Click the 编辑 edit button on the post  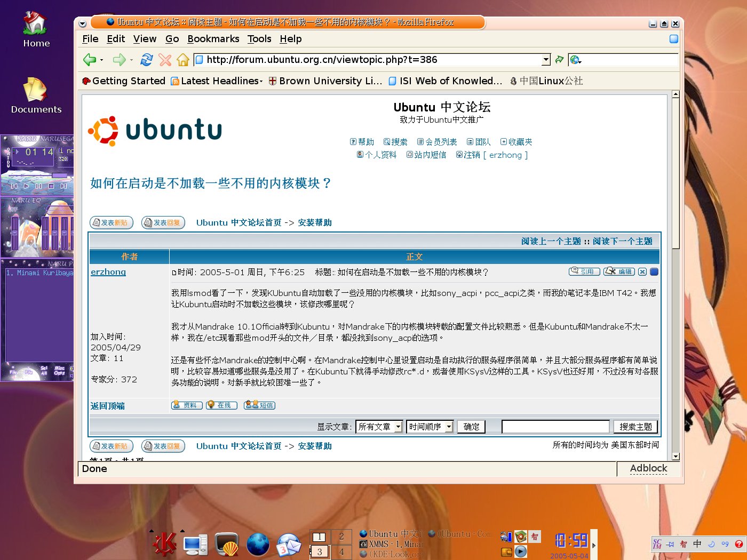619,271
